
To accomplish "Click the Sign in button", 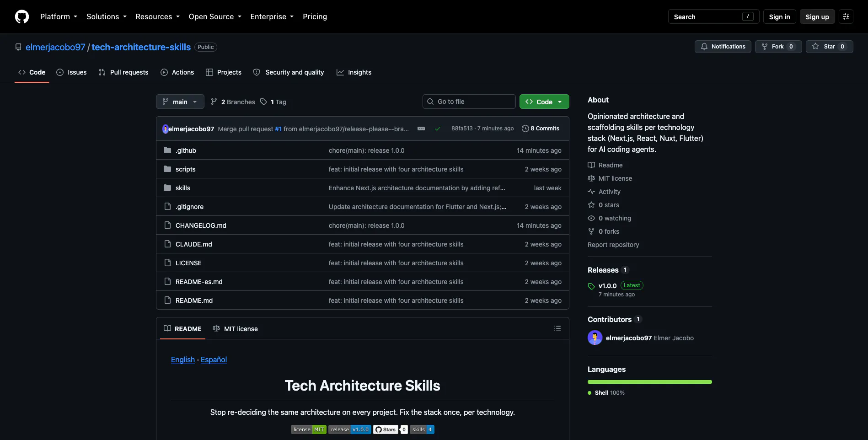I will tap(779, 16).
